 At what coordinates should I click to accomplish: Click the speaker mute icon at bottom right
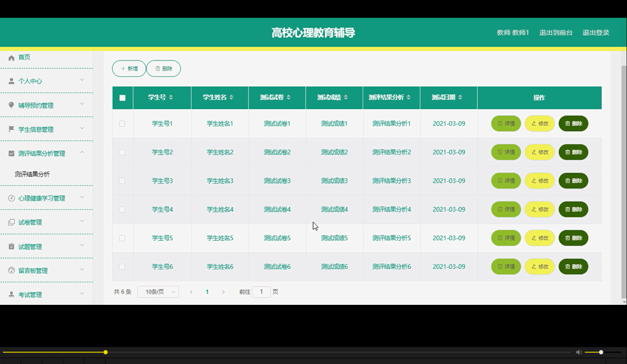click(579, 352)
